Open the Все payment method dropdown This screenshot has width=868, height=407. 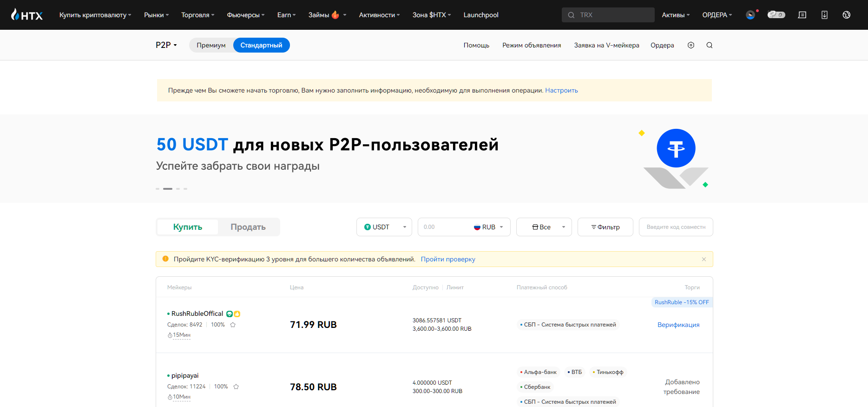point(544,227)
